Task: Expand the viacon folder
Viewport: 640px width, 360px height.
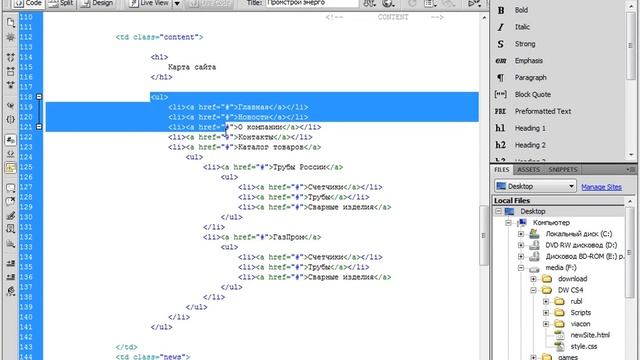Action: click(546, 324)
